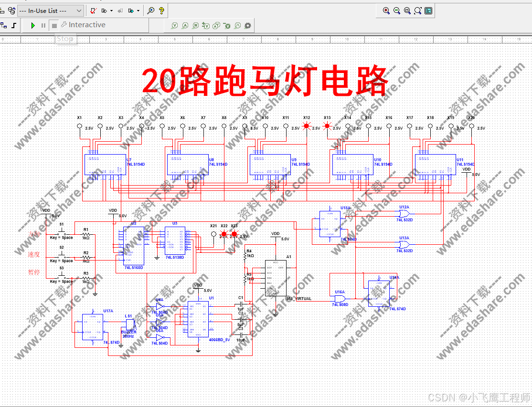The width and height of the screenshot is (532, 407).
Task: Select capacitor C3 10µF
Action: [241, 334]
